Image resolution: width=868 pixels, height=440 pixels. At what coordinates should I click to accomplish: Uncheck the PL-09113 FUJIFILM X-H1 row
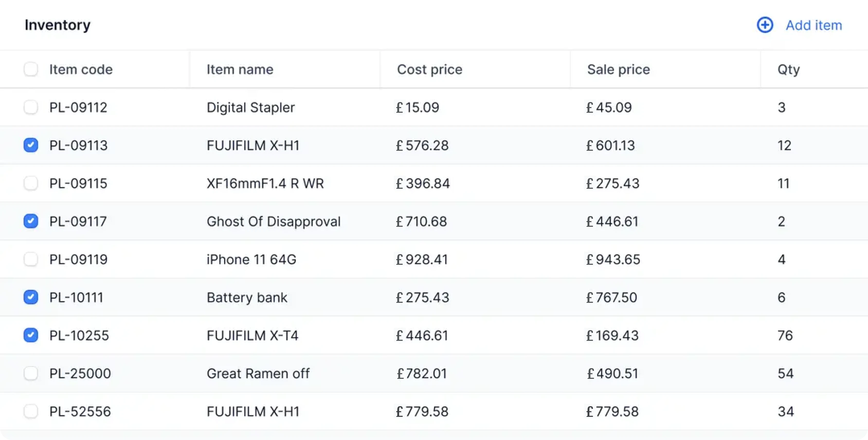click(31, 145)
